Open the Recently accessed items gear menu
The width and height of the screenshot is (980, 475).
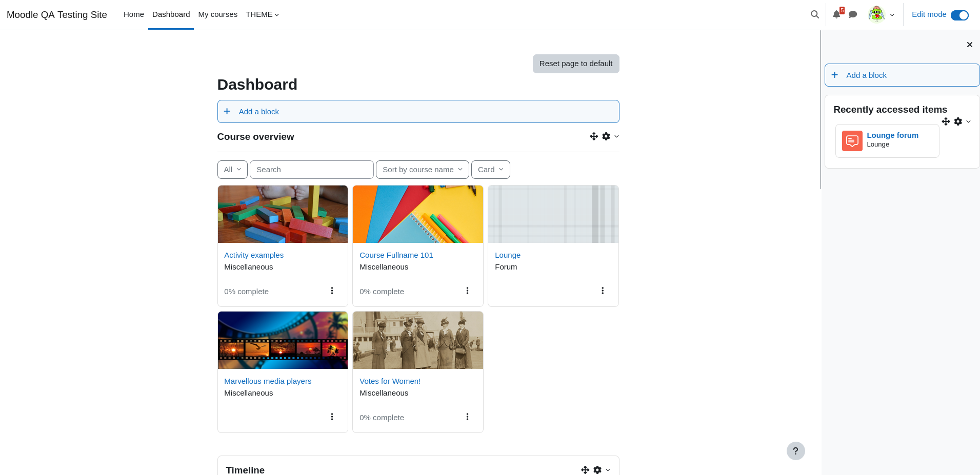(x=958, y=121)
